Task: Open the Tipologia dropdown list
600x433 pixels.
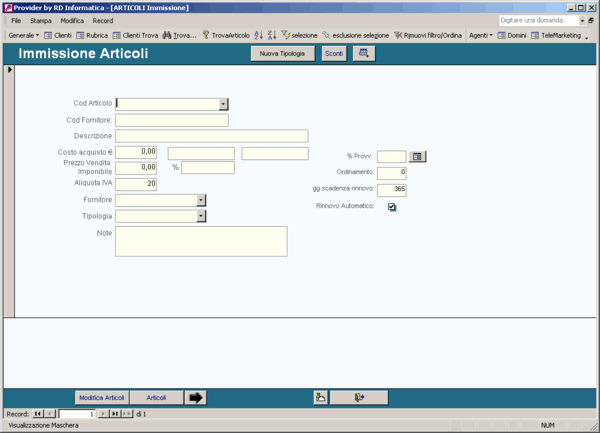Action: (x=201, y=216)
